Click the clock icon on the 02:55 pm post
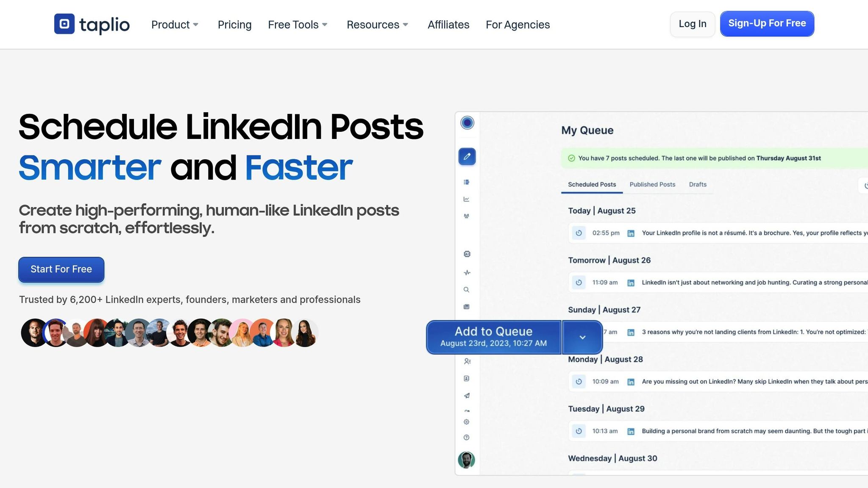Viewport: 868px width, 488px height. pos(579,233)
